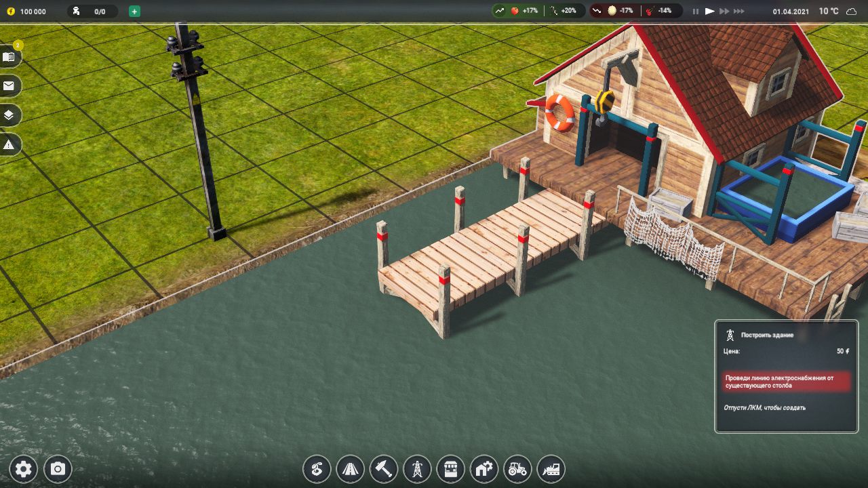
Task: Open the planting seeds menu icon
Action: [317, 468]
